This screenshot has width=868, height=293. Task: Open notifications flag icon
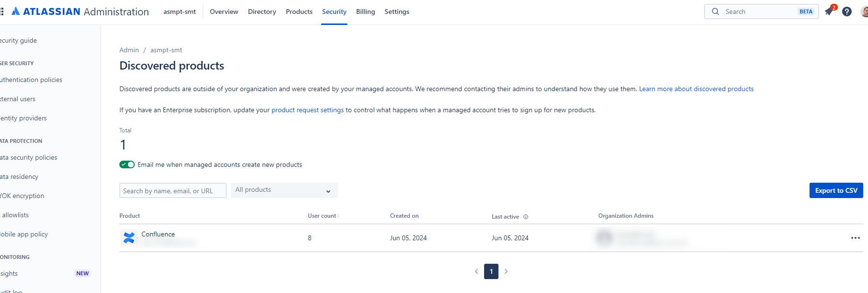(829, 12)
